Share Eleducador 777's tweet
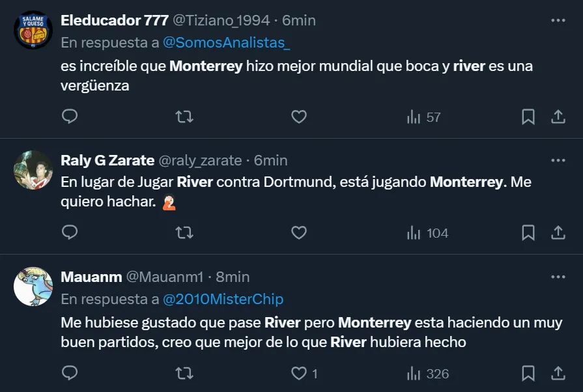The width and height of the screenshot is (583, 392). 558,117
